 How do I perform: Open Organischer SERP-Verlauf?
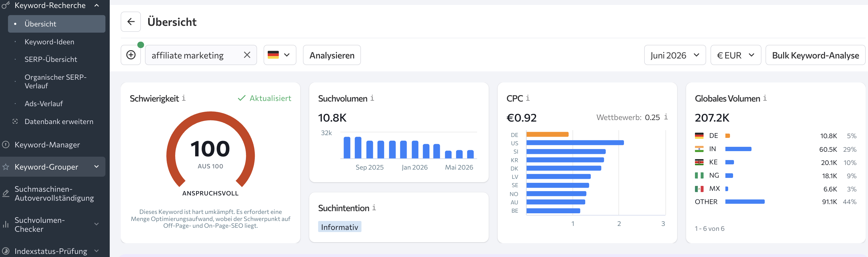tap(56, 82)
